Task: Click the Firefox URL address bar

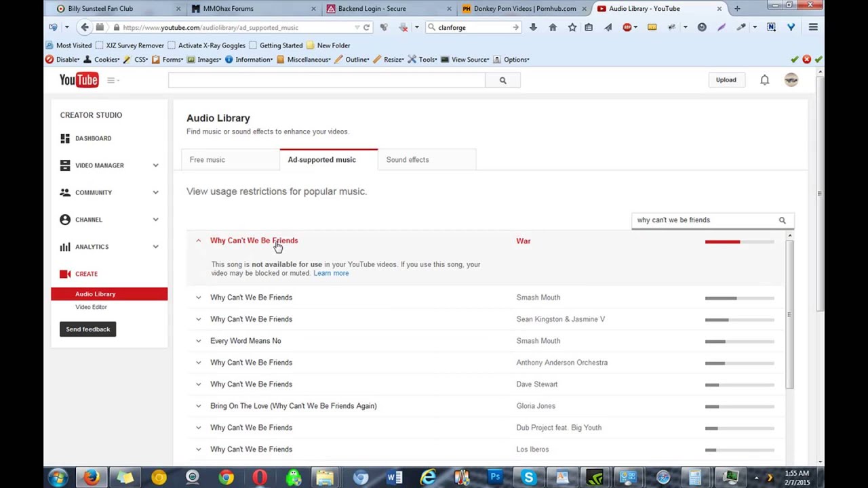Action: [237, 27]
